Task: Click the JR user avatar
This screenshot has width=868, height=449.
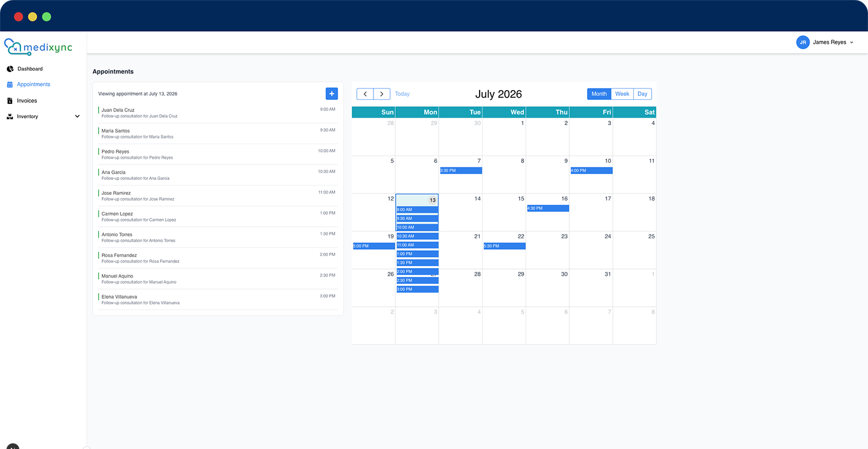Action: [x=803, y=42]
